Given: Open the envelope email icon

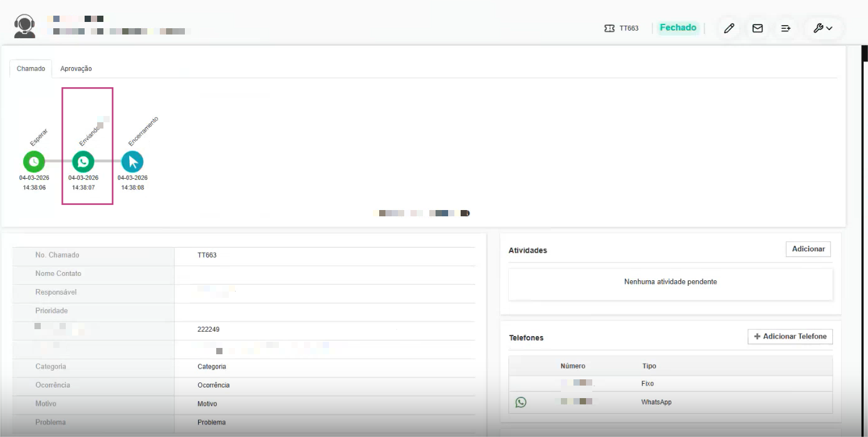Looking at the screenshot, I should [x=757, y=28].
